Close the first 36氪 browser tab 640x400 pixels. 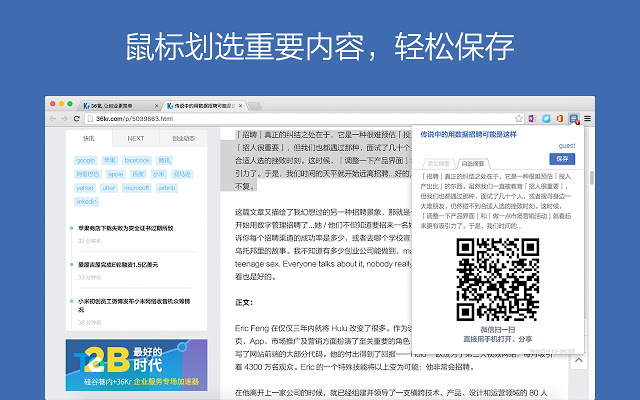156,106
